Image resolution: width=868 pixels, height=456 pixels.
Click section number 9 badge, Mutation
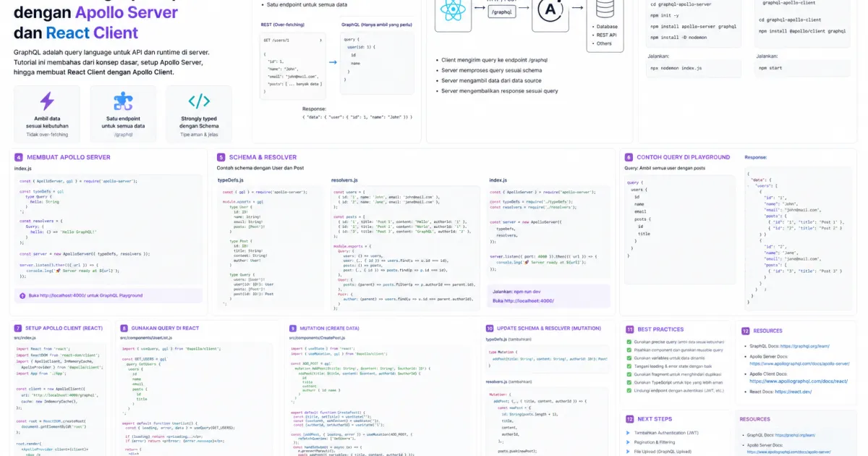click(x=293, y=329)
